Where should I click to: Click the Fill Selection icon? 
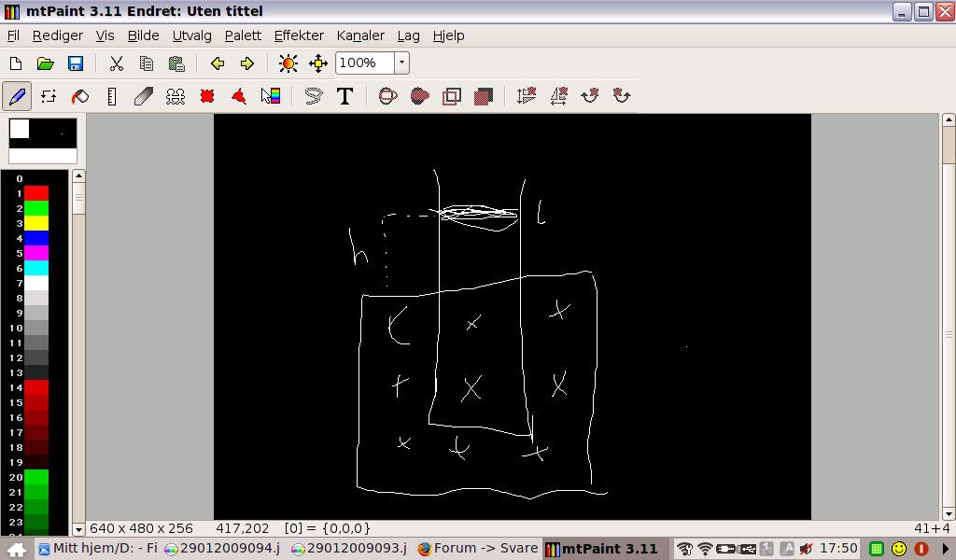(483, 96)
